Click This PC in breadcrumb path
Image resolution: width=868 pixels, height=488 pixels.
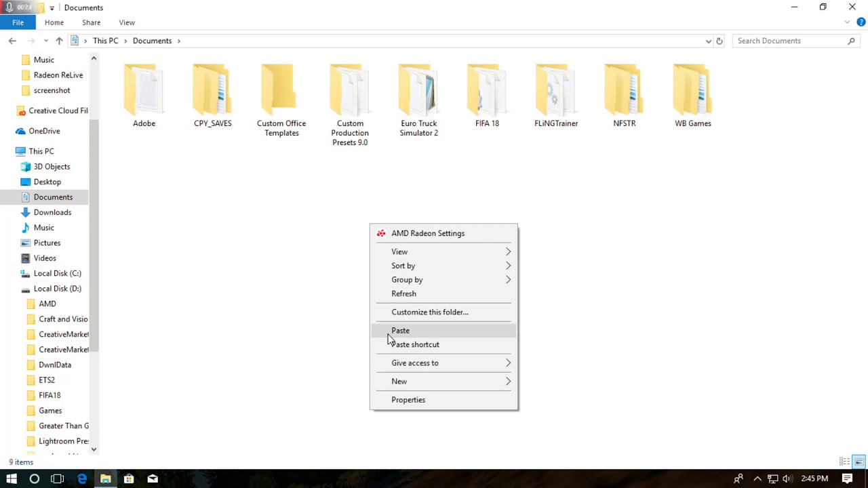click(106, 41)
